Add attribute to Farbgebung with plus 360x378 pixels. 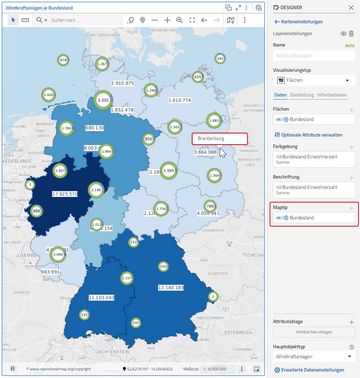tap(351, 147)
